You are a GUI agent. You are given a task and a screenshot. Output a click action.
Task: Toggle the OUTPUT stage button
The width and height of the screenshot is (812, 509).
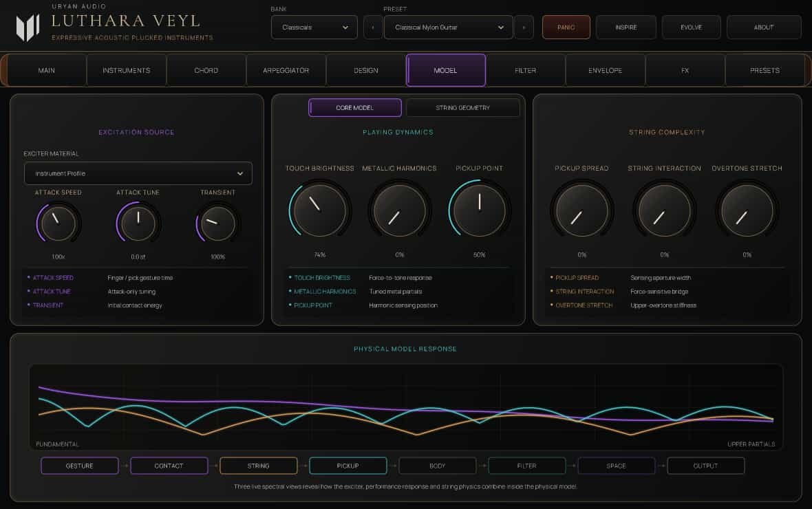706,466
